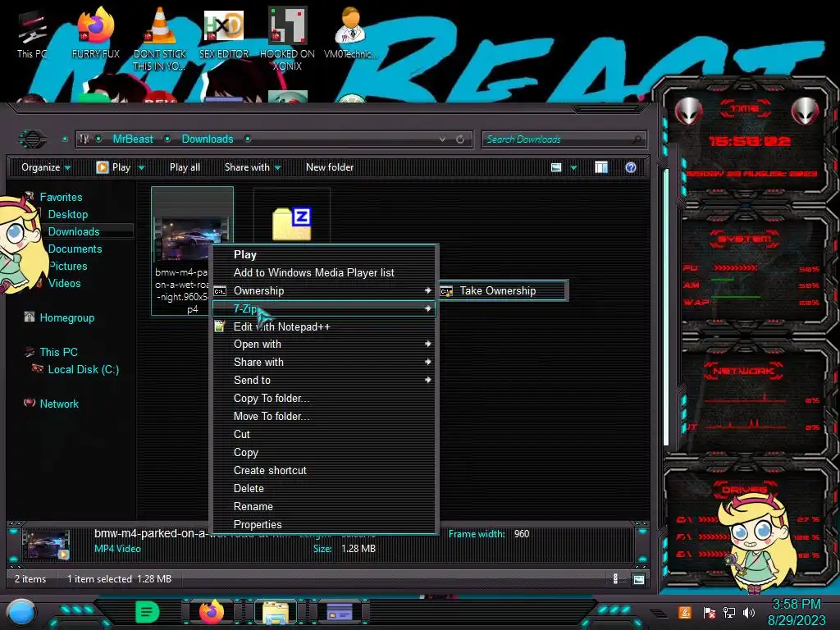
Task: Toggle the preview pane icon
Action: (x=601, y=167)
